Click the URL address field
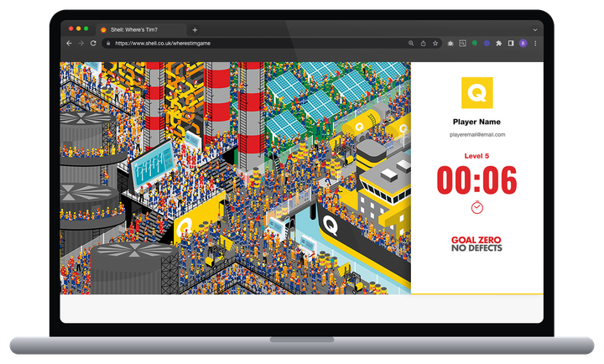Screen dimensions: 604x364 (x=254, y=44)
